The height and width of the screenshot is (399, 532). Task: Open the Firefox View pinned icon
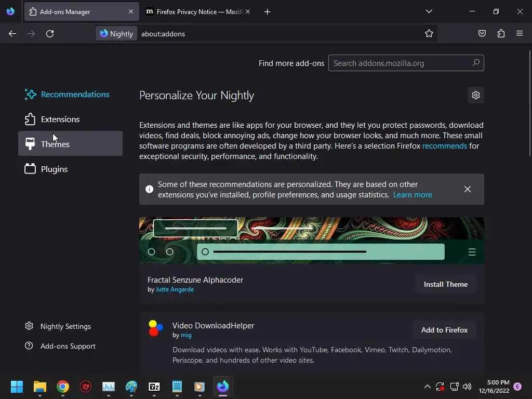click(x=10, y=11)
